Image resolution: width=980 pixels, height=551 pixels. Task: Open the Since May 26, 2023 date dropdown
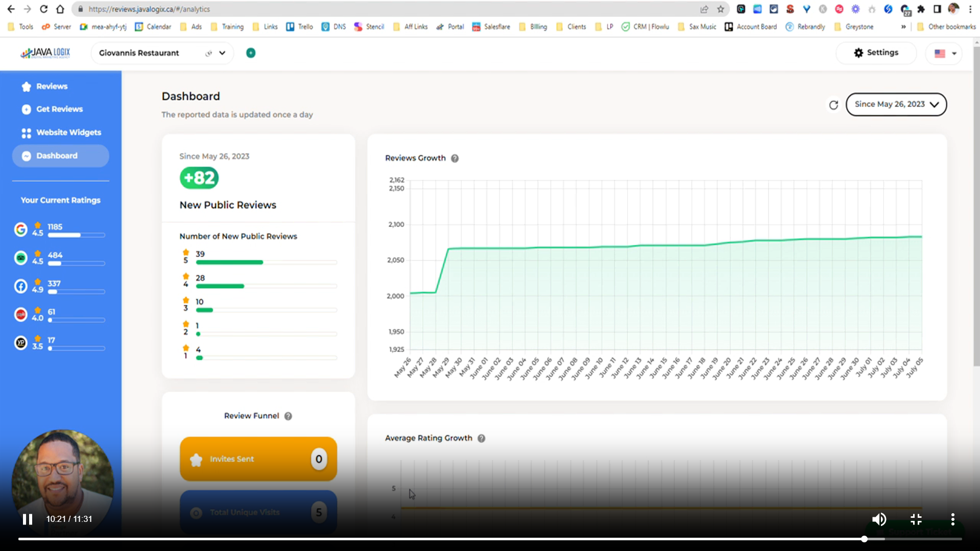coord(896,104)
